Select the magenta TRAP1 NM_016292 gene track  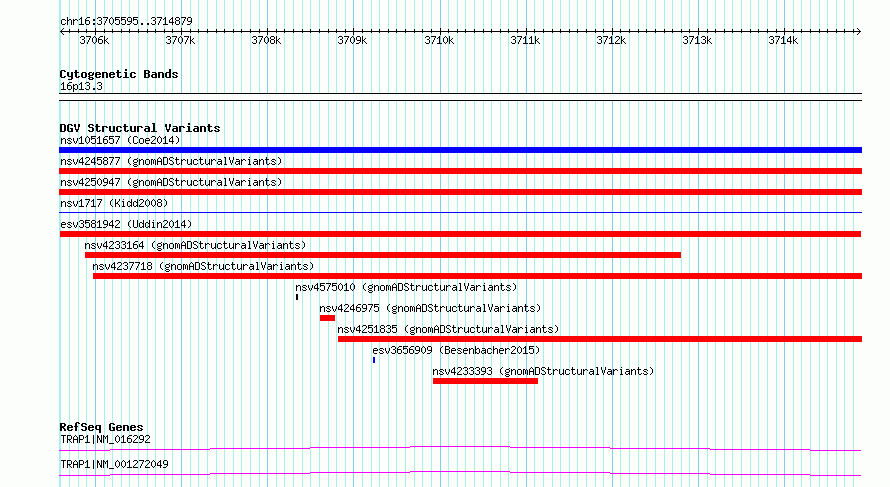460,448
